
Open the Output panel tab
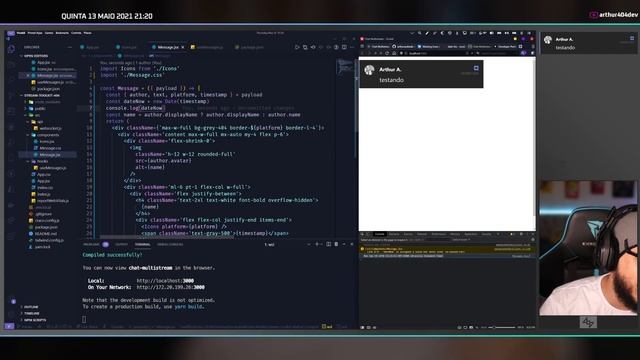(121, 244)
